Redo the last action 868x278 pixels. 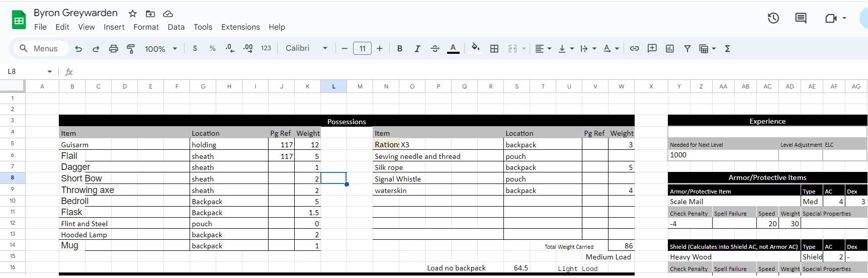(x=96, y=49)
